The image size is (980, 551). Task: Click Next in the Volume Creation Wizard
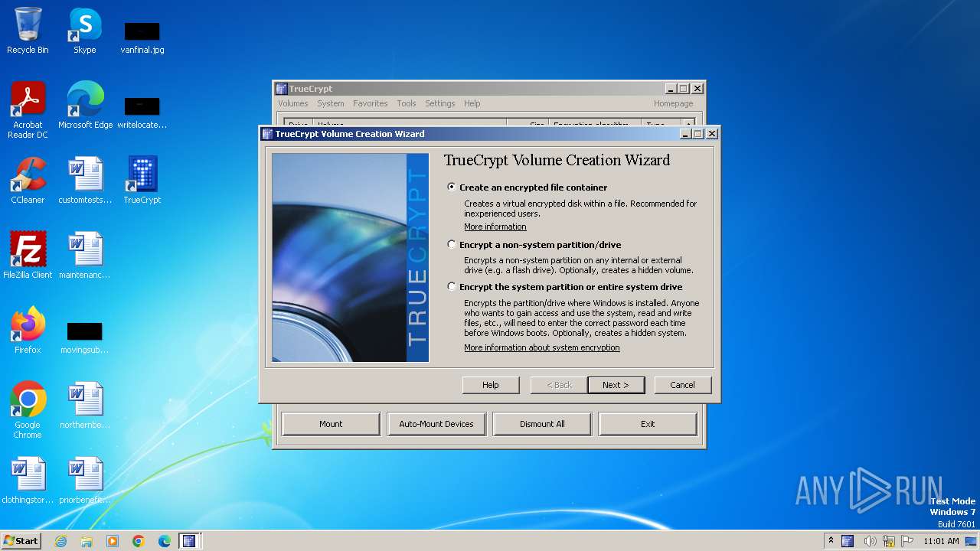[x=616, y=385]
